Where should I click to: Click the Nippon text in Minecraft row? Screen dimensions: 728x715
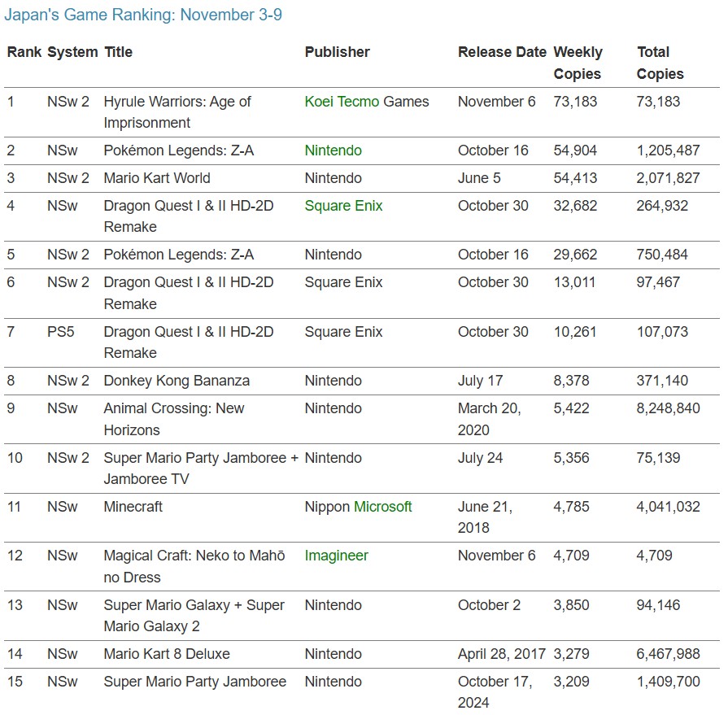point(327,507)
